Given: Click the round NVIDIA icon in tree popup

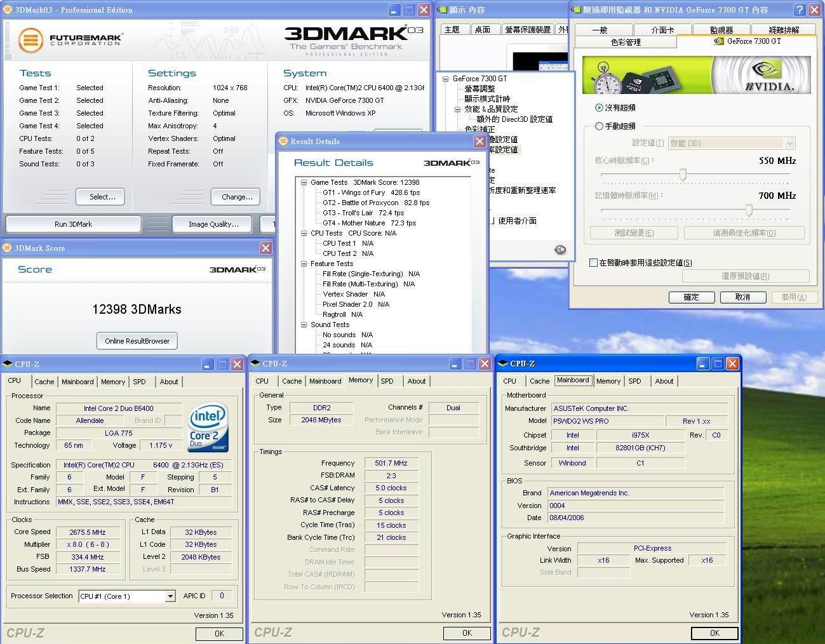Looking at the screenshot, I should coord(560,250).
